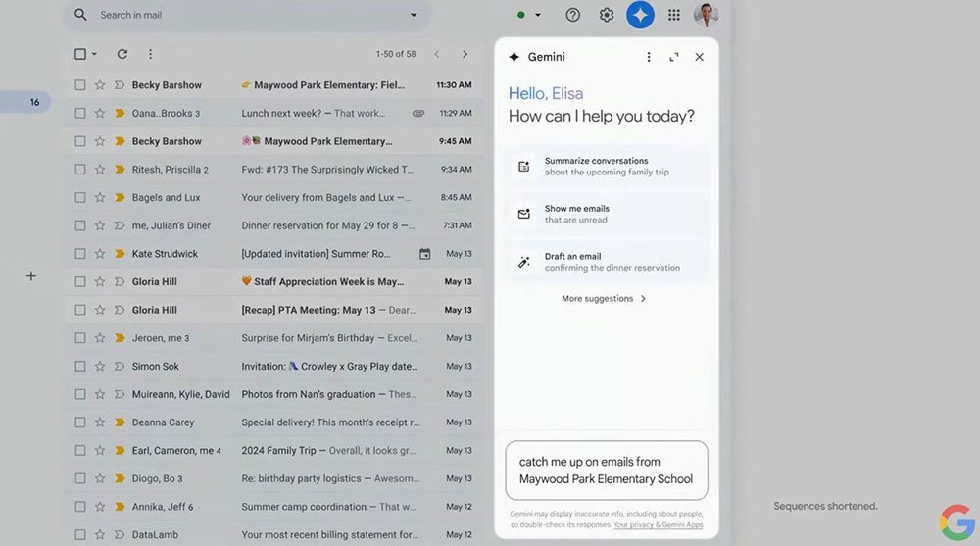Image resolution: width=980 pixels, height=546 pixels.
Task: Open inbox label showing 16 unread
Action: coord(25,102)
